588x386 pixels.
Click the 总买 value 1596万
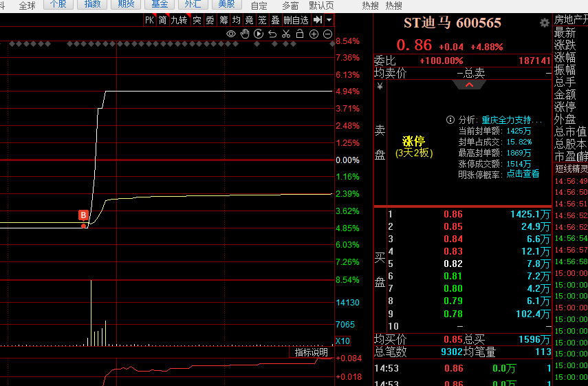click(534, 340)
